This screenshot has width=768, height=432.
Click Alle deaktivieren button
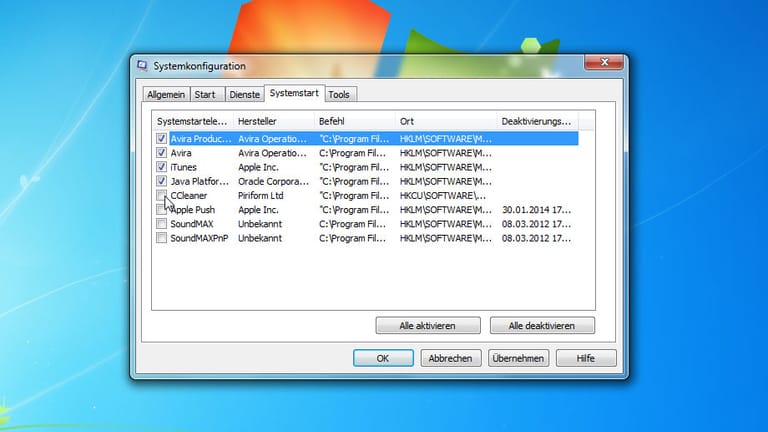click(x=542, y=326)
